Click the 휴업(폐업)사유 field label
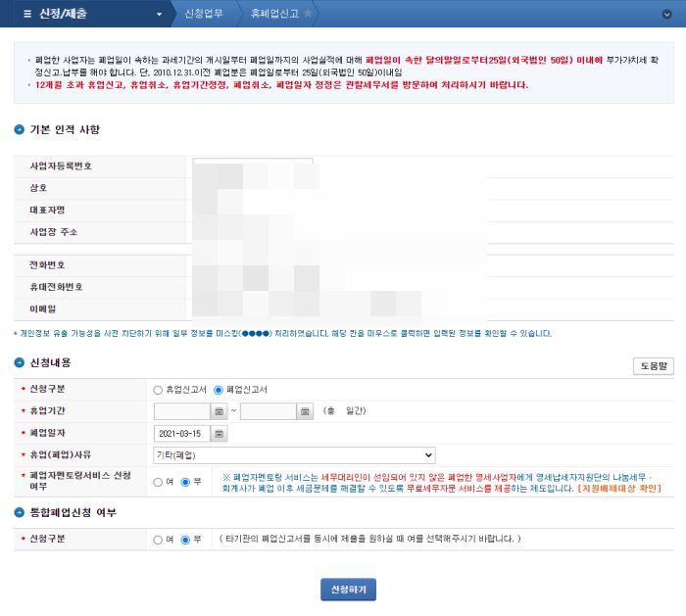Viewport: 686px width, 616px height. [61, 454]
